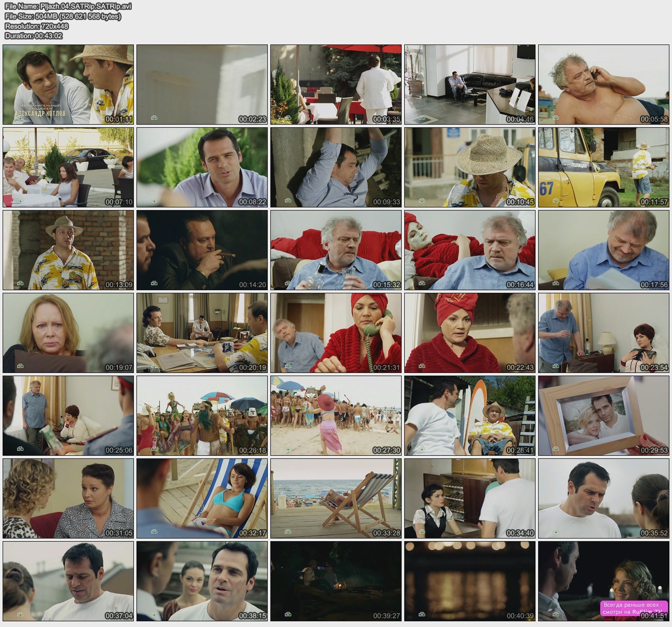Click the beach crowd frame at 00:26:18
Image resolution: width=672 pixels, height=627 pixels.
point(202,415)
